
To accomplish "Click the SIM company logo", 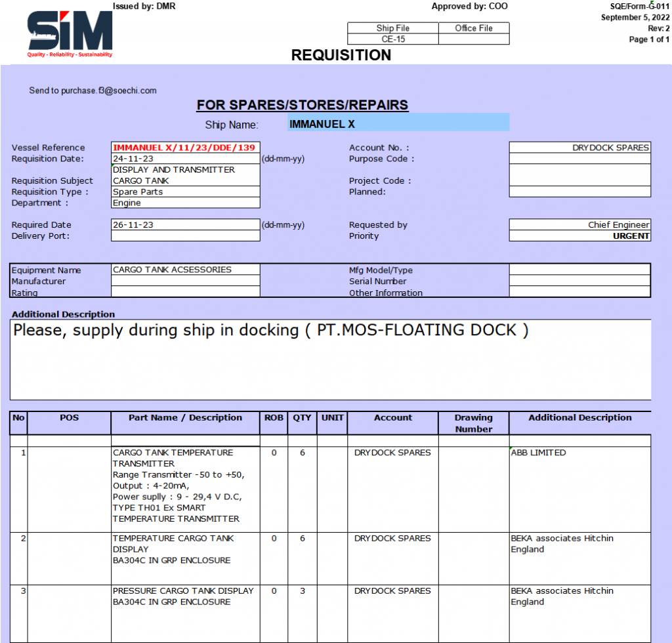I will point(70,33).
